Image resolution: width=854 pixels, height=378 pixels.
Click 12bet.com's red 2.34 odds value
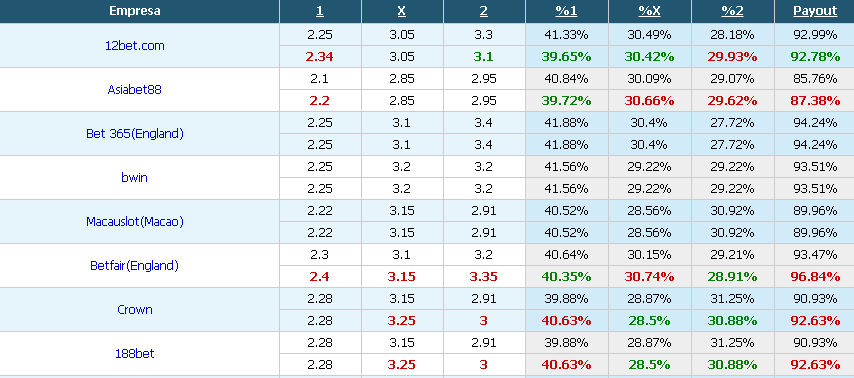[320, 57]
